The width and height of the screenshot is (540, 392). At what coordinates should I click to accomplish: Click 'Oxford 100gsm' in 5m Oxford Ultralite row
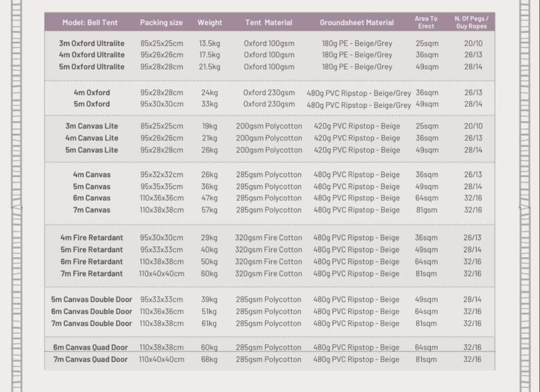tap(269, 67)
